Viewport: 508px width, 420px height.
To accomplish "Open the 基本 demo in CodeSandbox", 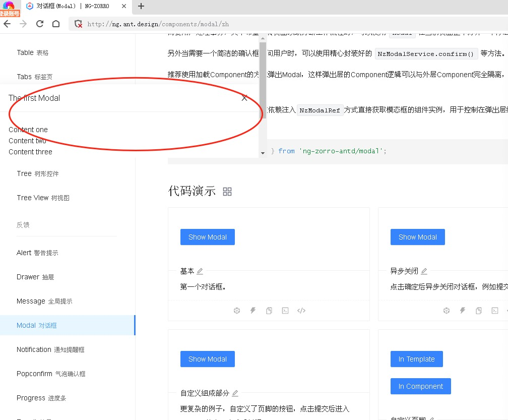I will point(237,311).
